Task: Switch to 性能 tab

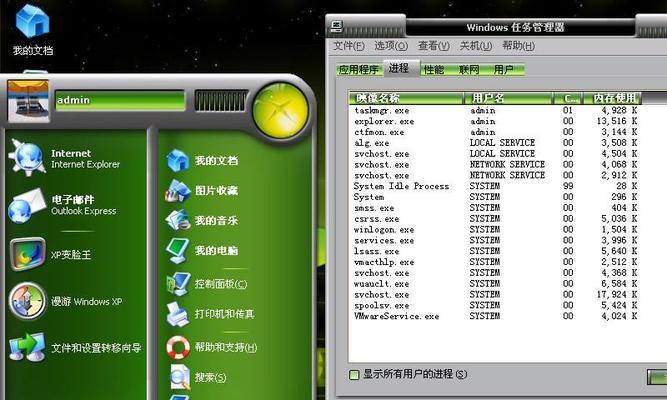Action: coord(434,70)
